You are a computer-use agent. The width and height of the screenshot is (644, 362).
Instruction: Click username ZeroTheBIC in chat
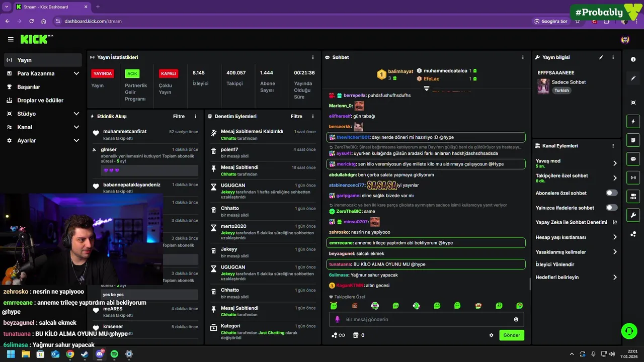tap(348, 211)
